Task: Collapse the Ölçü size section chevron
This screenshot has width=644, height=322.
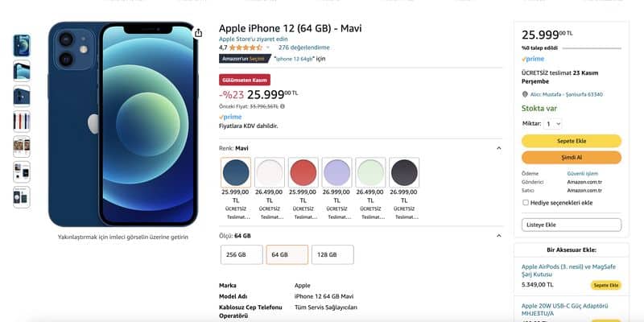Action: [x=498, y=236]
